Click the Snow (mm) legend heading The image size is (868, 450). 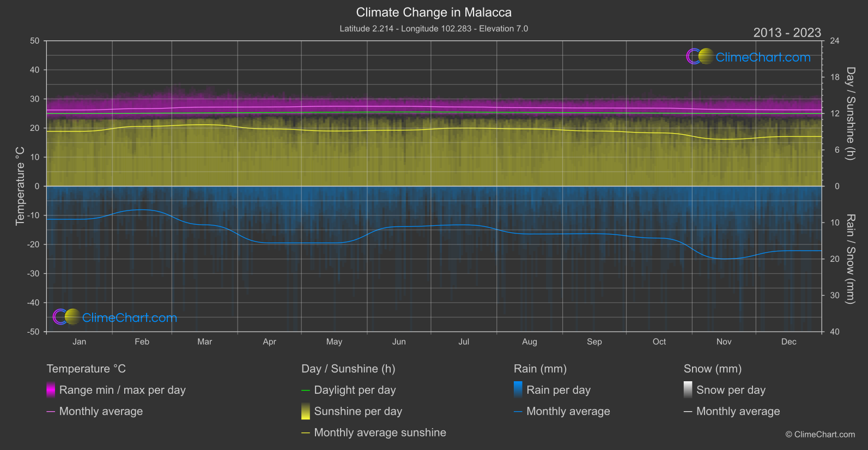pyautogui.click(x=713, y=369)
